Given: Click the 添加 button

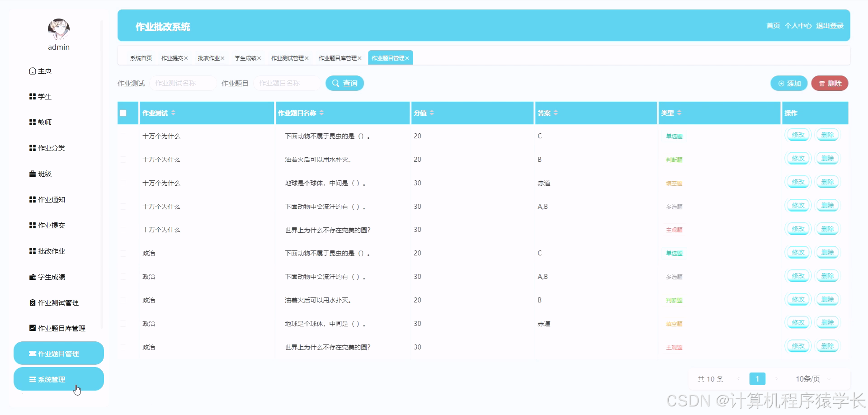Looking at the screenshot, I should pos(788,83).
